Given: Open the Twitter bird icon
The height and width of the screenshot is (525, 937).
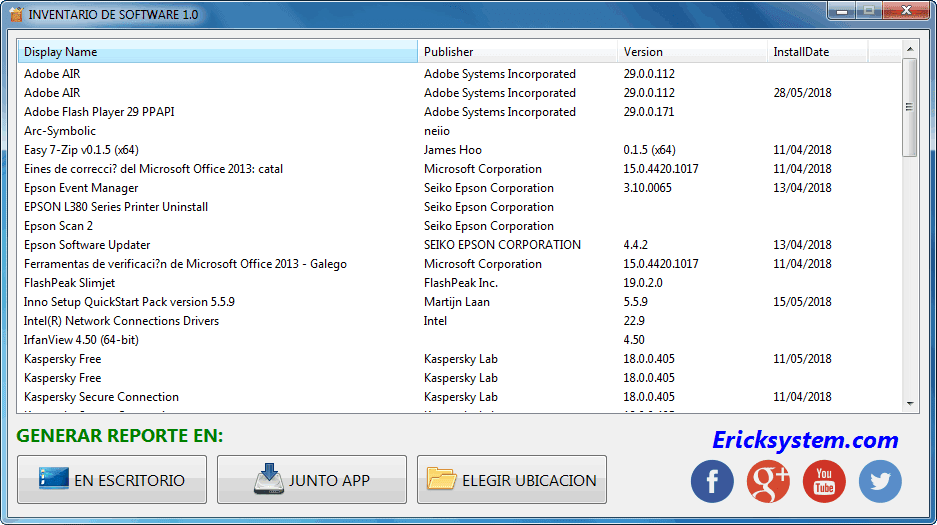Looking at the screenshot, I should point(880,481).
